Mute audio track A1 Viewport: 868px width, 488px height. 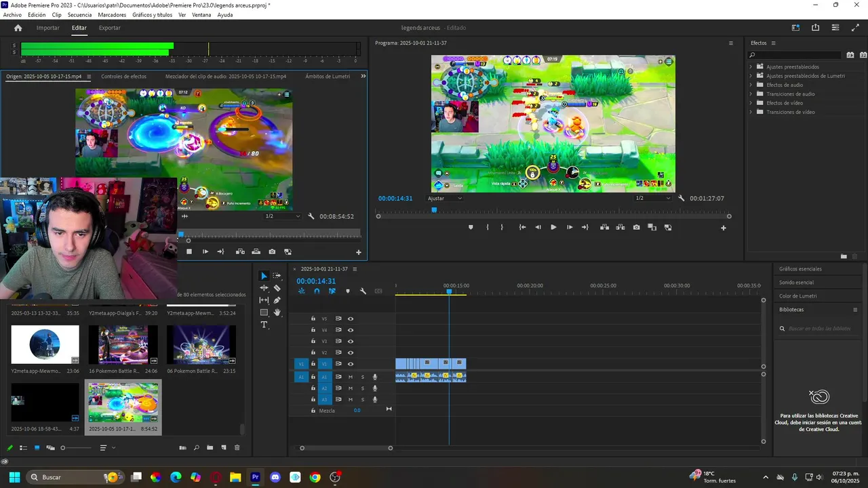[x=351, y=377]
